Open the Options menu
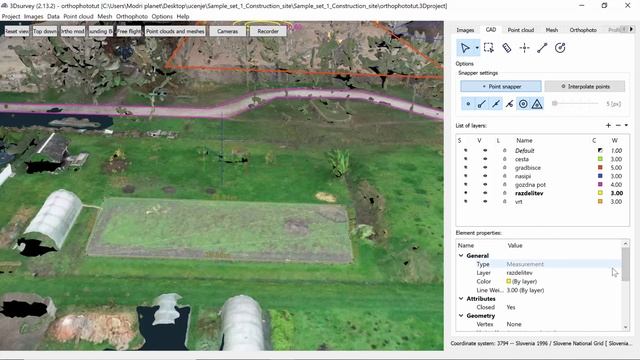 (162, 16)
